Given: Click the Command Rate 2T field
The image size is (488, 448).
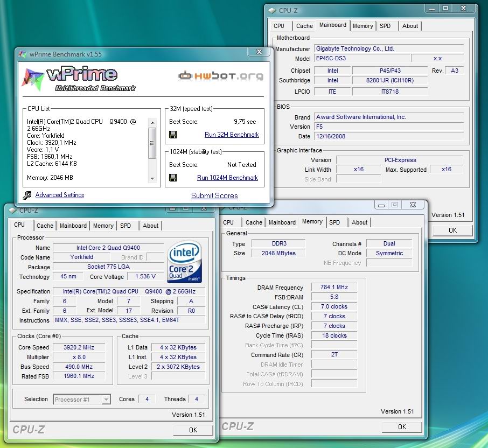Looking at the screenshot, I should (334, 354).
